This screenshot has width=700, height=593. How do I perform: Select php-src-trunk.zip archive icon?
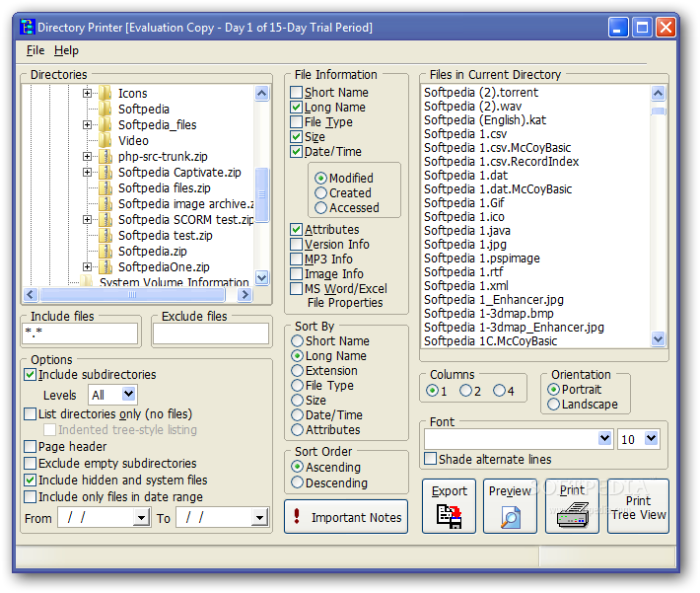point(105,157)
